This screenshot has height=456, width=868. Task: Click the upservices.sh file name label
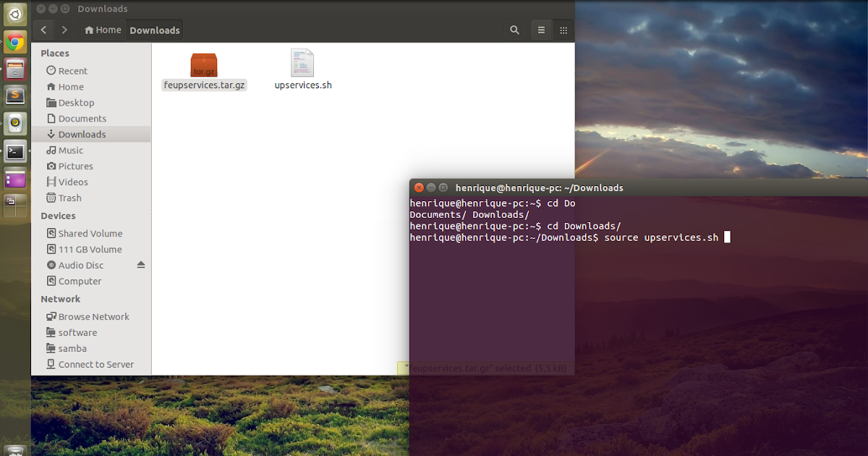point(303,85)
